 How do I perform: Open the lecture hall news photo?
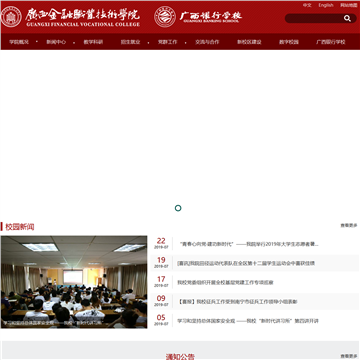tap(74, 282)
